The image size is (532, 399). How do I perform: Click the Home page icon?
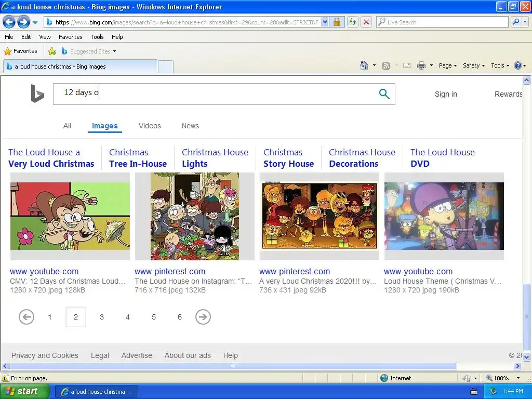(364, 65)
